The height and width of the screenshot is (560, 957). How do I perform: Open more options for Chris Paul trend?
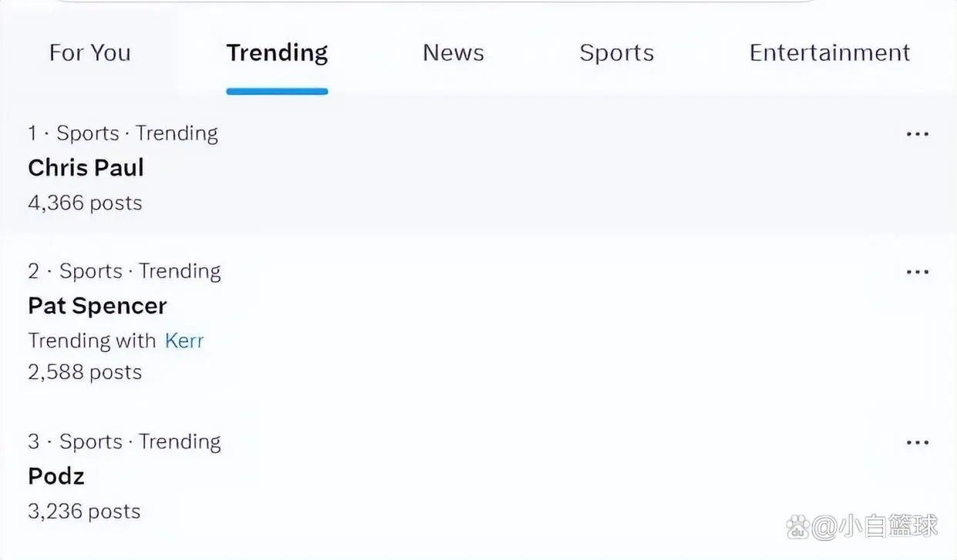click(x=917, y=134)
